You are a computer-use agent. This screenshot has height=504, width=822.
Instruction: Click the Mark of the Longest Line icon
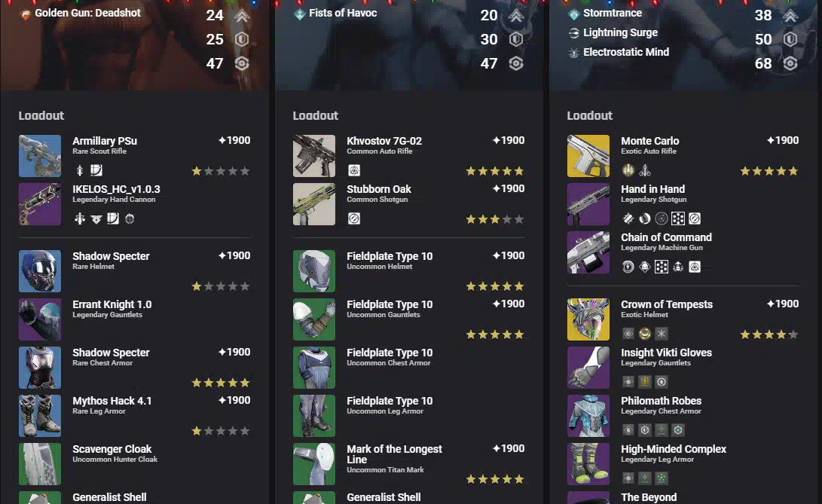coord(314,464)
